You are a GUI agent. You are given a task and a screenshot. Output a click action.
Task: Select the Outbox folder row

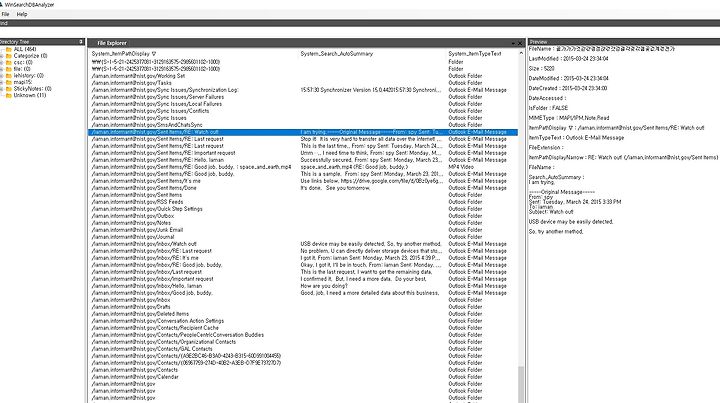pyautogui.click(x=303, y=216)
